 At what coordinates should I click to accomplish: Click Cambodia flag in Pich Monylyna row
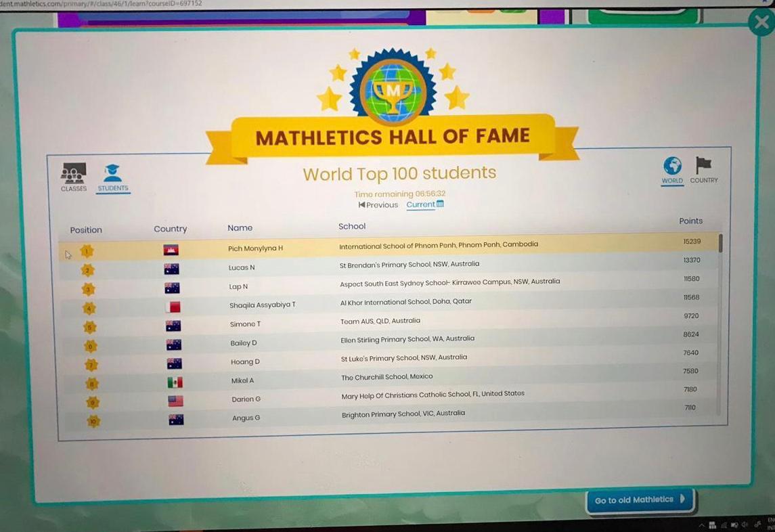pos(171,250)
